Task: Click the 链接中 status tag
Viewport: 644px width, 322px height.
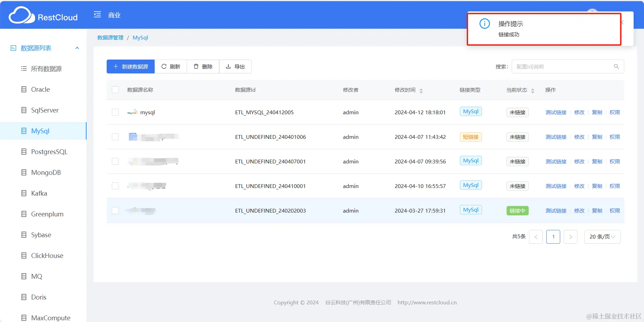Action: [517, 211]
